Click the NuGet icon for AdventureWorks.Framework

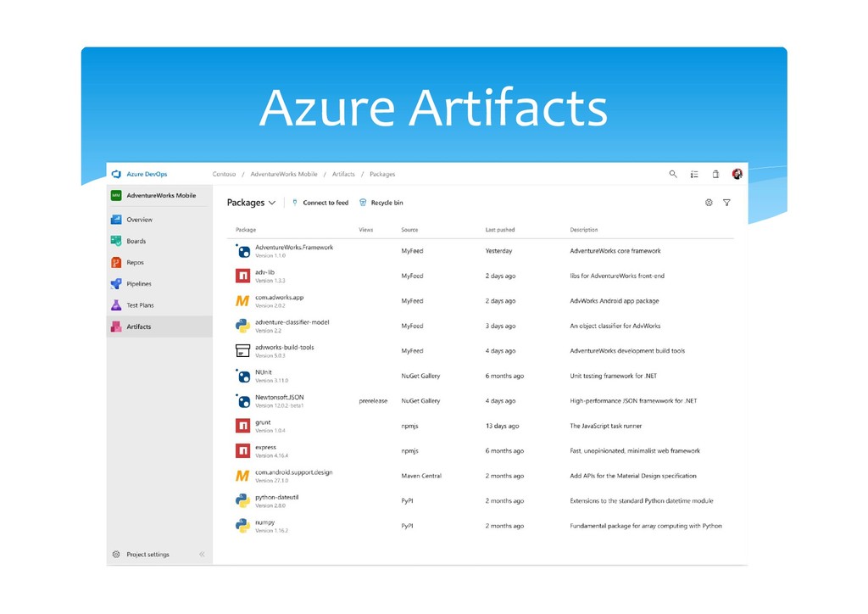click(242, 251)
